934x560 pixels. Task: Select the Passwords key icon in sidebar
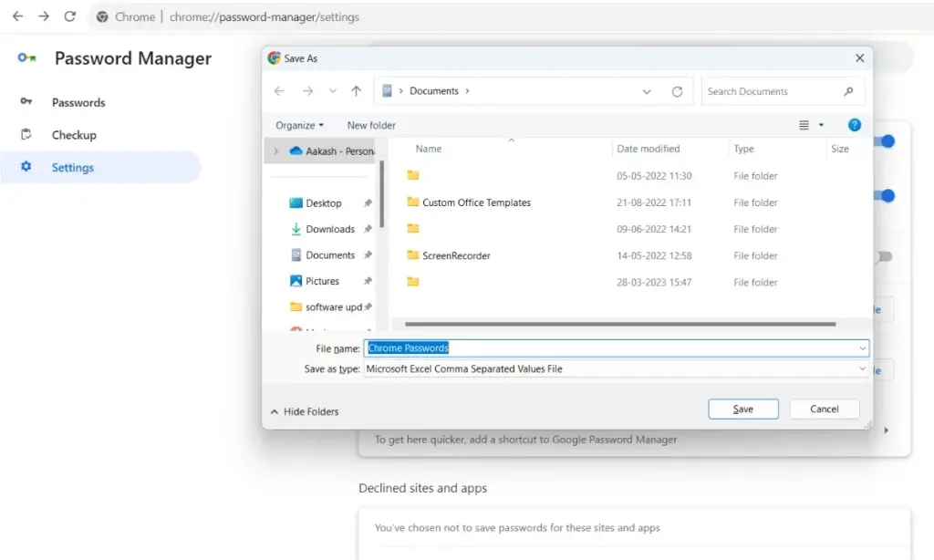tap(24, 102)
